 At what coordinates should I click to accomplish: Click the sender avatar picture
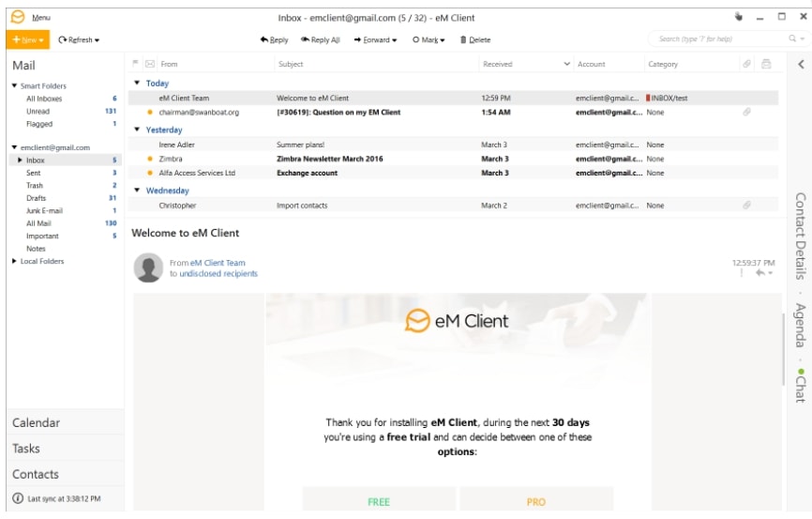149,267
